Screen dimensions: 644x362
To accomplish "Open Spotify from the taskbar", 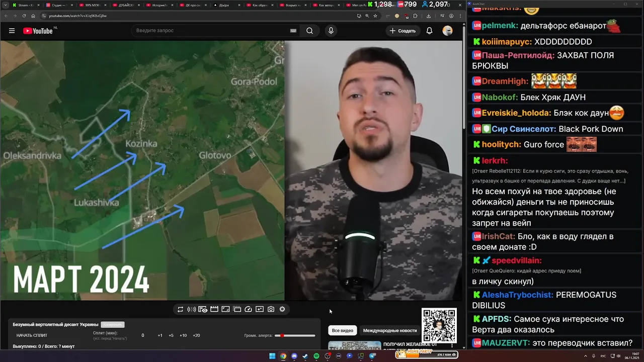I will [x=316, y=356].
